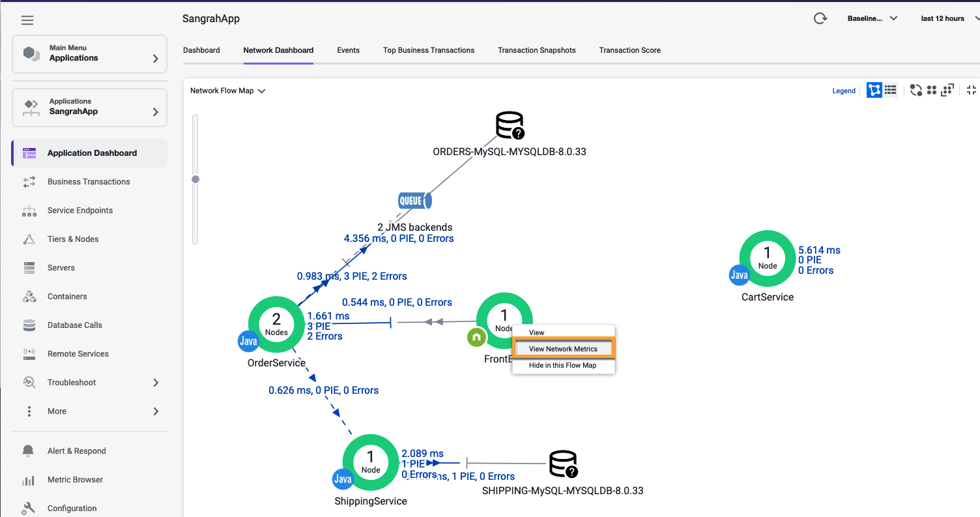Screen dimensions: 980x517
Task: Open the Network Flow Map dropdown
Action: 228,91
